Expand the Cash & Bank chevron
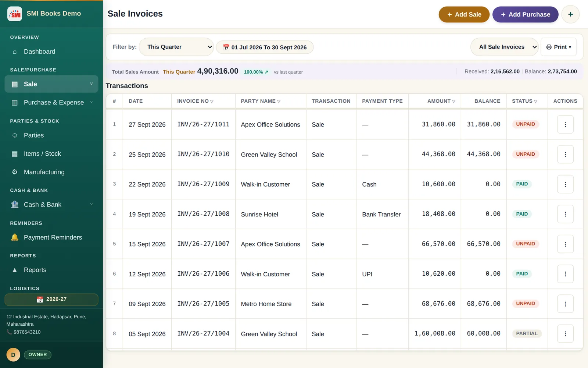The height and width of the screenshot is (368, 588). tap(92, 204)
